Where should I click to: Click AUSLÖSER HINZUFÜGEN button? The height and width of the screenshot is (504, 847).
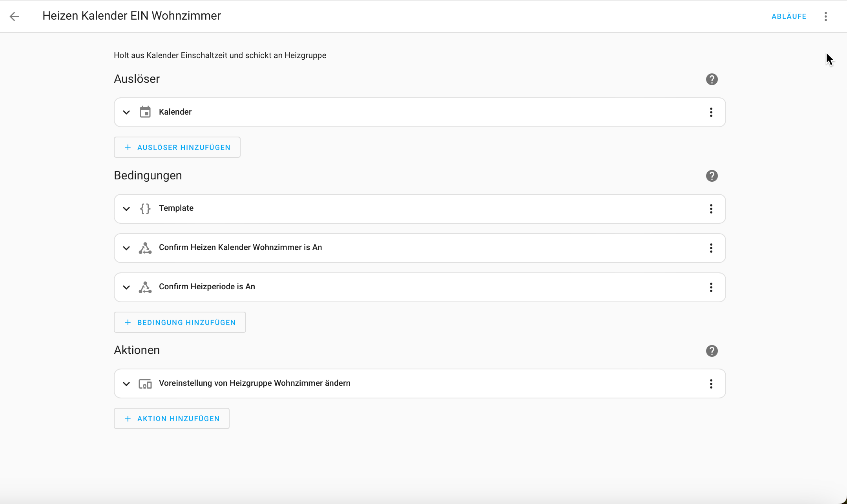[x=177, y=148]
